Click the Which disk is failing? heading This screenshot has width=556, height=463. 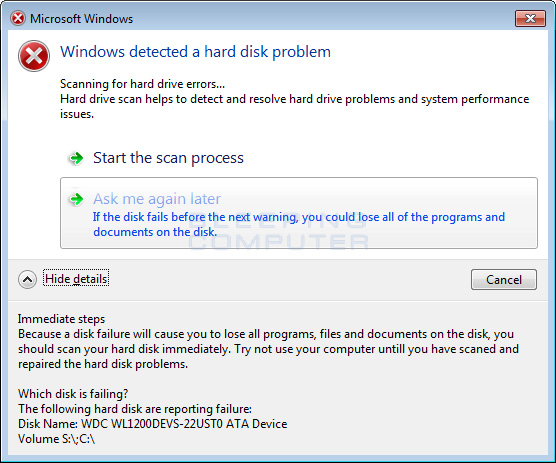point(73,394)
